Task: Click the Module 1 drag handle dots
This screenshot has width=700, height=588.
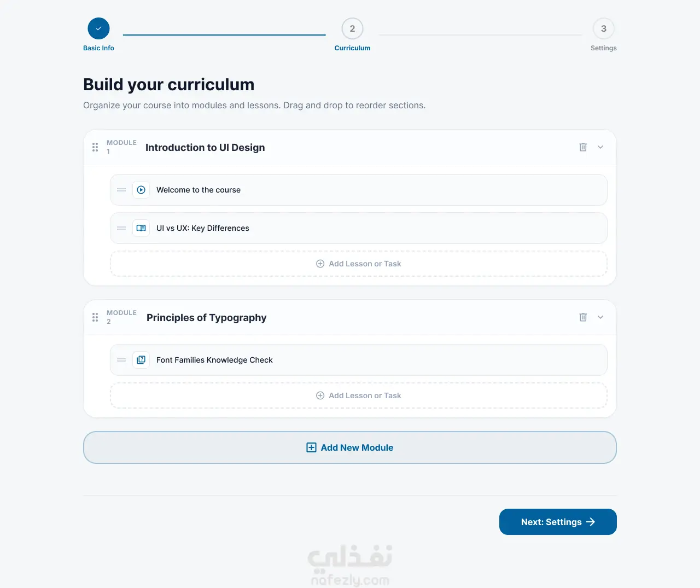Action: 95,147
